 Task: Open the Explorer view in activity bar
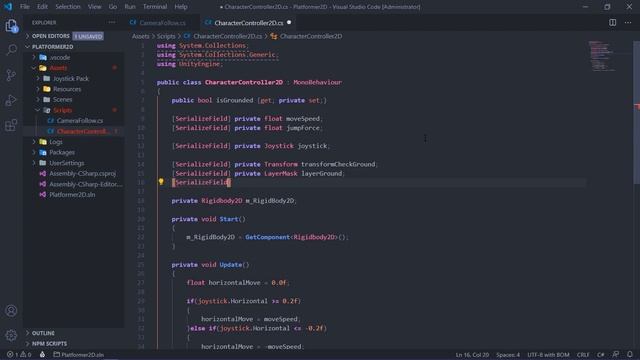(11, 26)
